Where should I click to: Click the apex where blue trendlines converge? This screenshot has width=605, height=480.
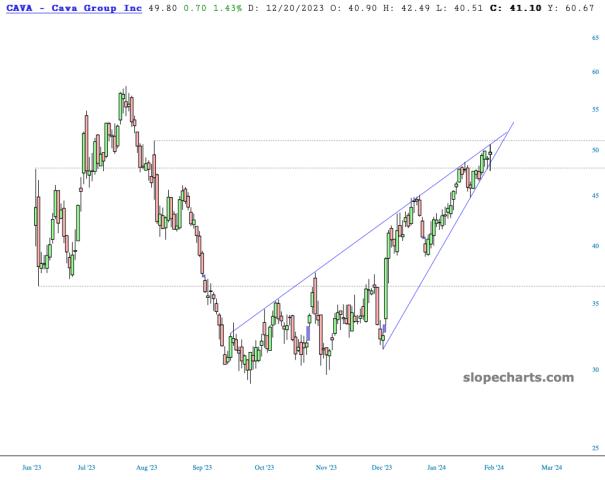click(x=513, y=122)
